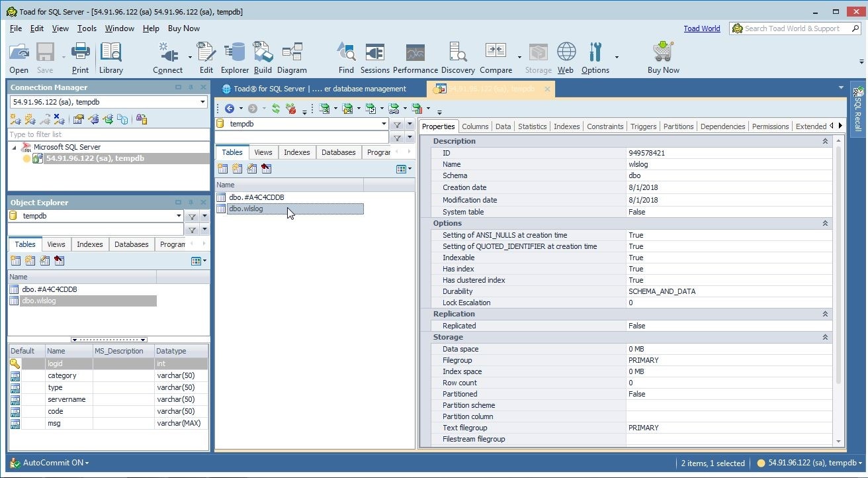
Task: Toggle auto-hide pin on Connection Manager panel
Action: tap(191, 87)
